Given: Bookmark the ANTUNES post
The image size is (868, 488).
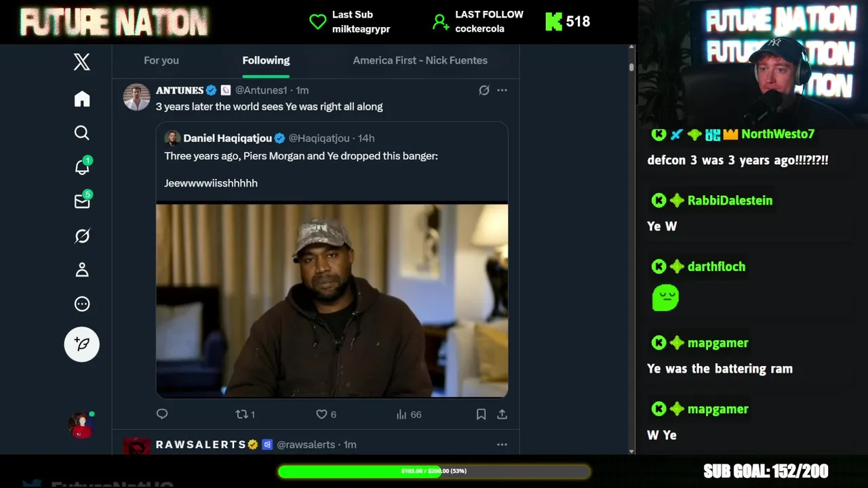Looking at the screenshot, I should point(481,414).
